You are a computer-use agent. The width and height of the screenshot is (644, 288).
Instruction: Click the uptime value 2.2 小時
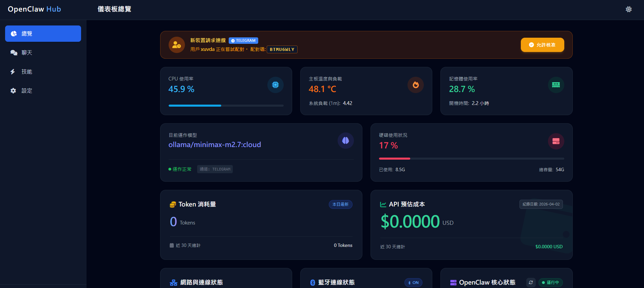tap(480, 103)
